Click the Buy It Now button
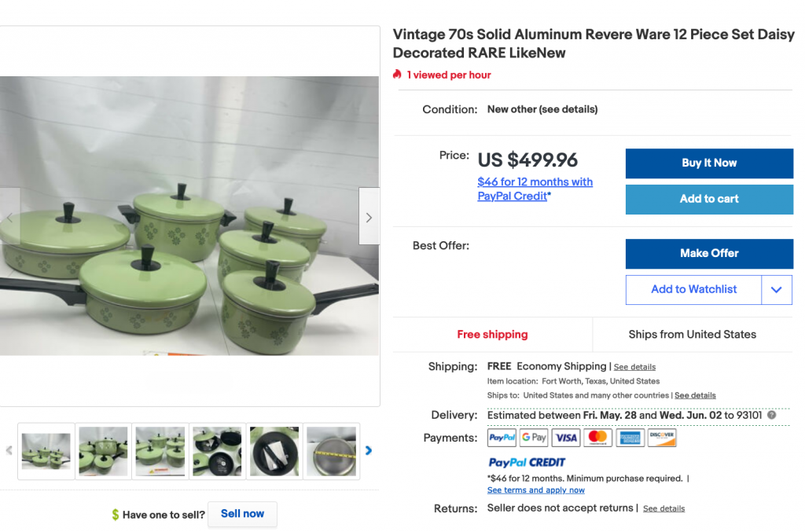Image resolution: width=805 pixels, height=532 pixels. (x=709, y=163)
